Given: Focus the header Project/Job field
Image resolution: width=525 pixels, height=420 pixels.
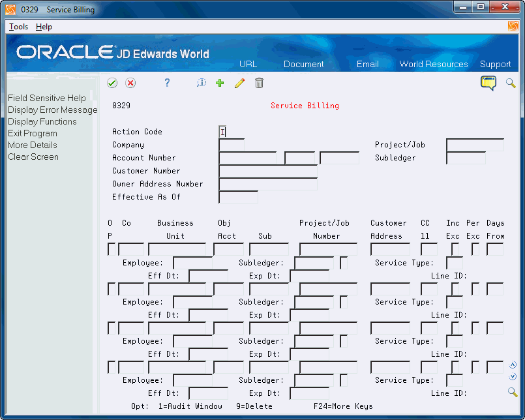Looking at the screenshot, I should click(x=475, y=145).
